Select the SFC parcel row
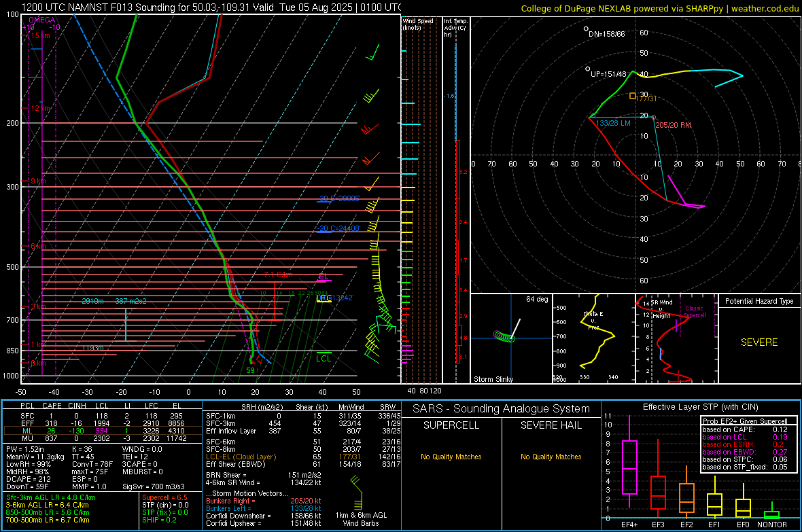Image resolution: width=802 pixels, height=532 pixels. coord(102,416)
